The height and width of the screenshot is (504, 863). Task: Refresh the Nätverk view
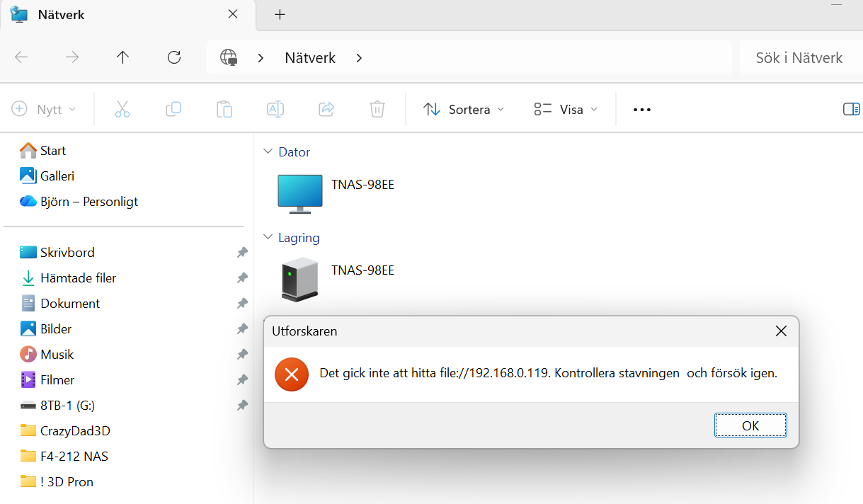click(174, 57)
